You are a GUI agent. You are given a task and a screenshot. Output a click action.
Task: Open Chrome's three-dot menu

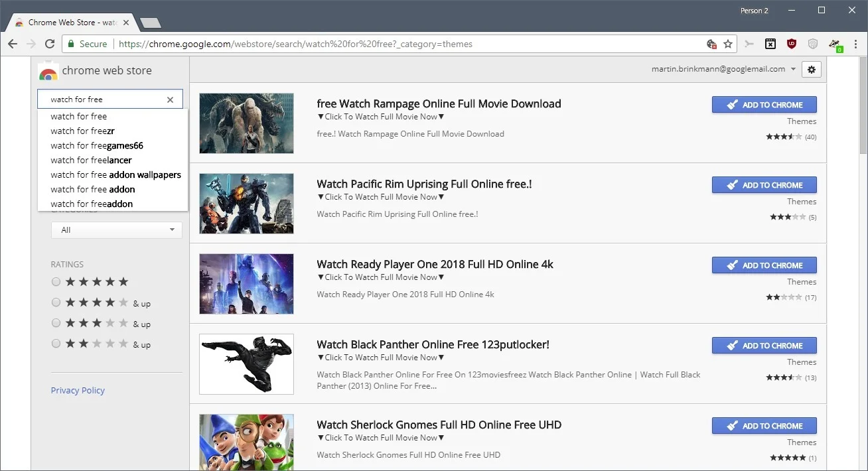(855, 44)
